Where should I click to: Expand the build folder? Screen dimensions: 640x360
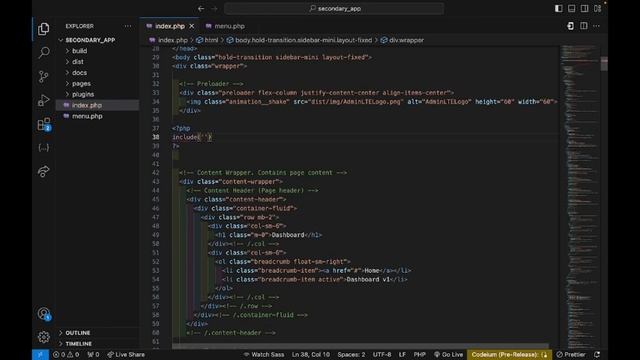pos(79,51)
